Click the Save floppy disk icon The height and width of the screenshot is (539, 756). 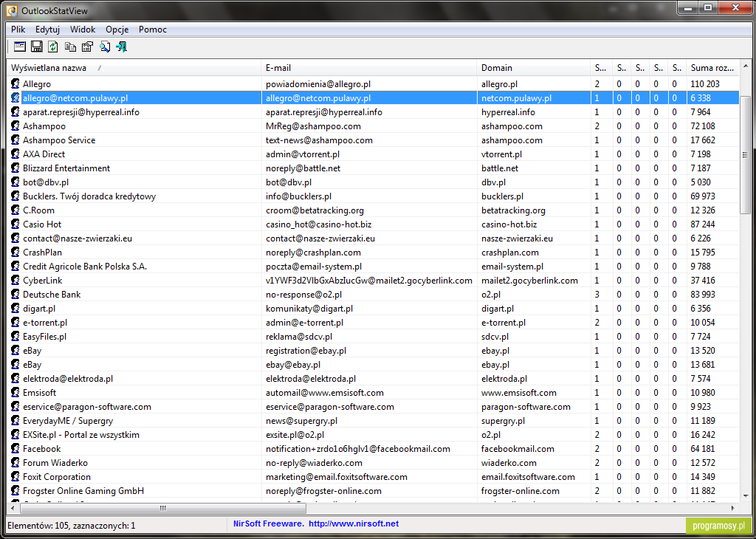tap(37, 47)
